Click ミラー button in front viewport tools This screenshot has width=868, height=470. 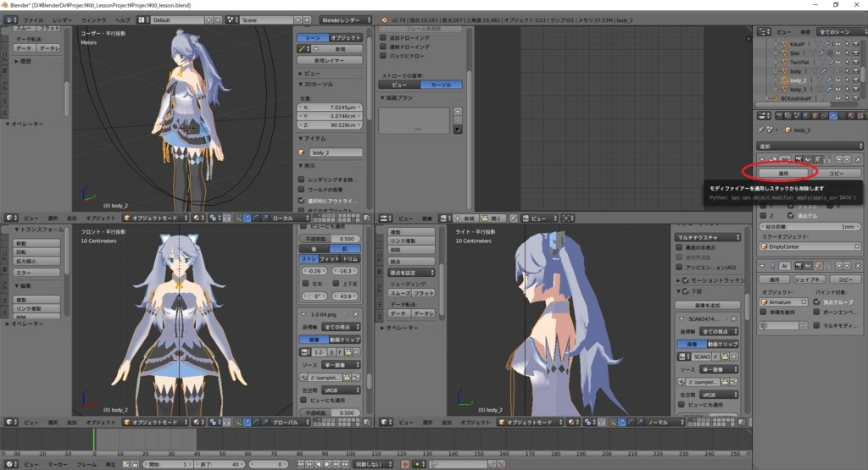(36, 273)
